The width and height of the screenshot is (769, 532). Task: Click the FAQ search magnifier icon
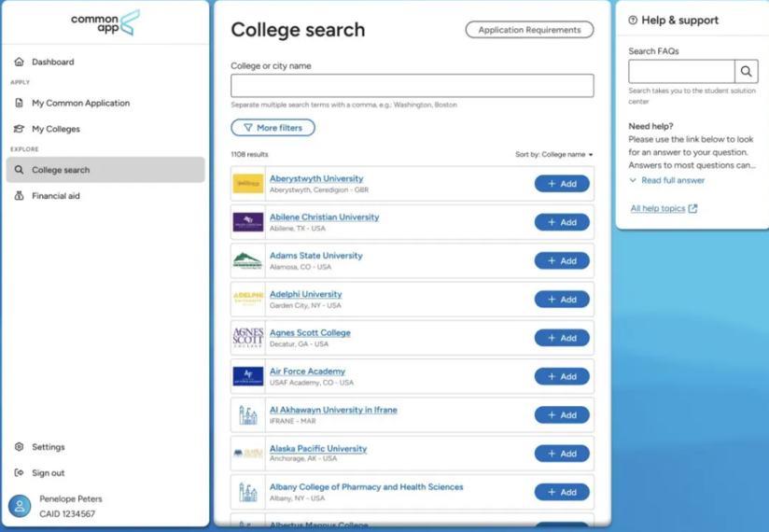click(x=746, y=72)
